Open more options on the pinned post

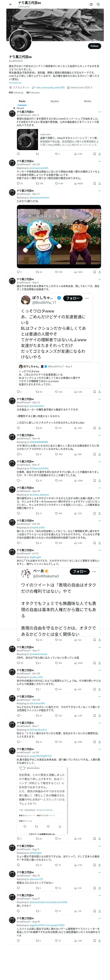pyautogui.click(x=99, y=112)
